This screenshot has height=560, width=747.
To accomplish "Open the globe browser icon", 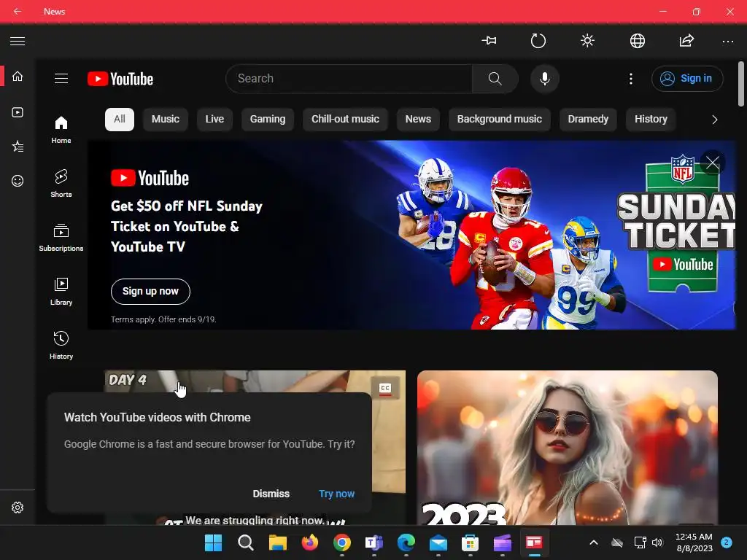I will point(638,41).
